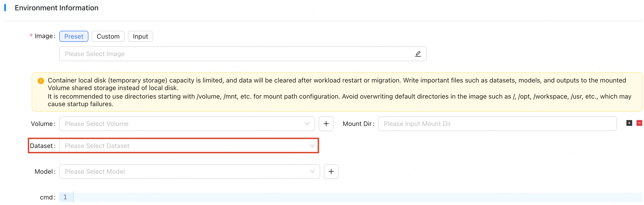Click the red remove-row icon beside Mount Dir
Viewport: 644px width, 205px height.
point(639,123)
